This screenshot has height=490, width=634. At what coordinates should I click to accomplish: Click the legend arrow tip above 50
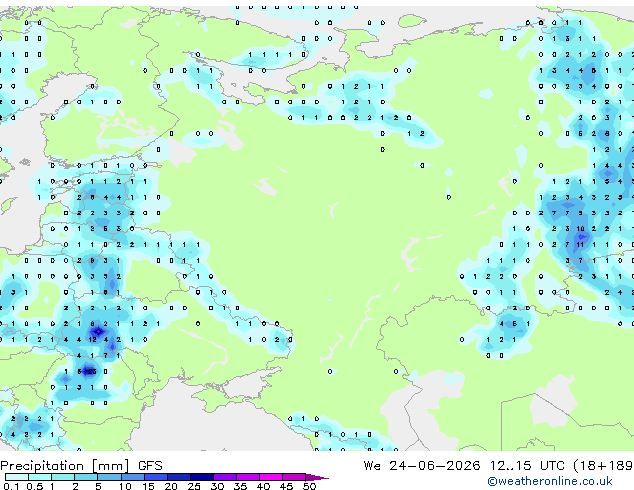pyautogui.click(x=317, y=477)
